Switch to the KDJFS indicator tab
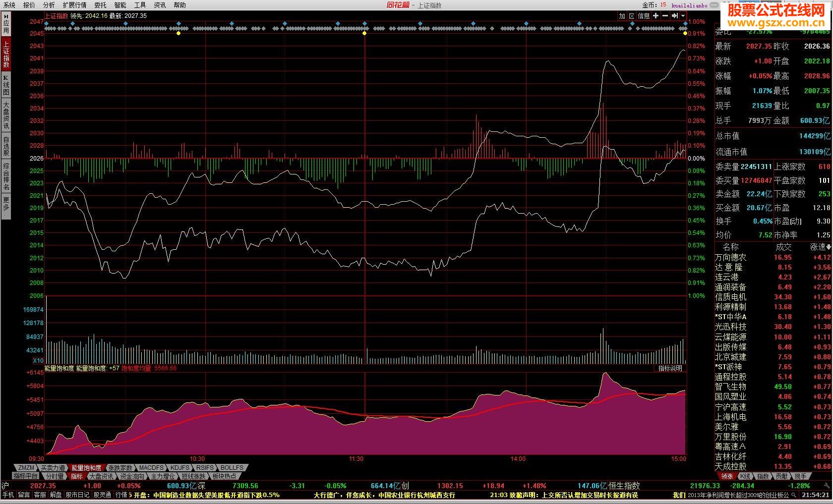This screenshot has width=833, height=504. pos(179,468)
